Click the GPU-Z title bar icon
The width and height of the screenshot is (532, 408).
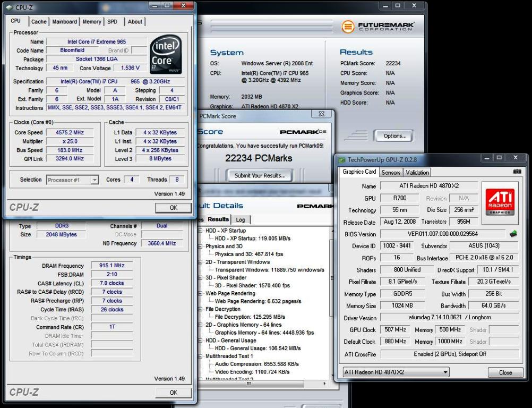coord(342,160)
